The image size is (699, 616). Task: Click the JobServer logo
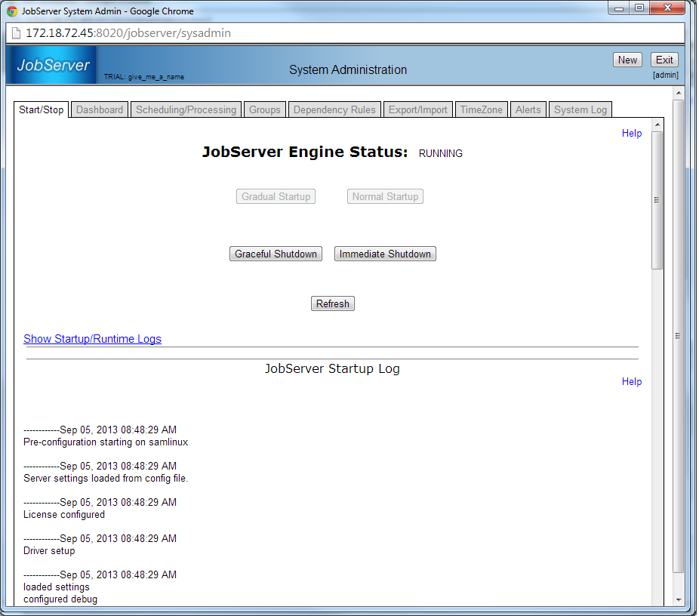click(53, 66)
